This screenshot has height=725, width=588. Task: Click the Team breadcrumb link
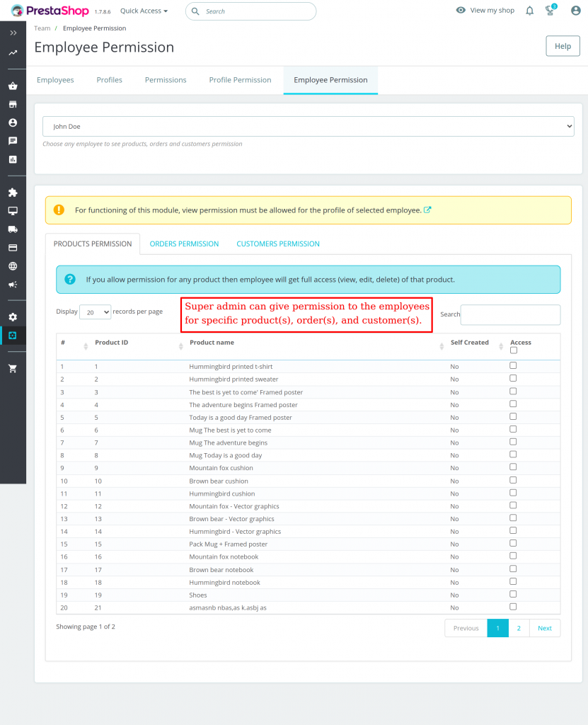click(x=42, y=28)
